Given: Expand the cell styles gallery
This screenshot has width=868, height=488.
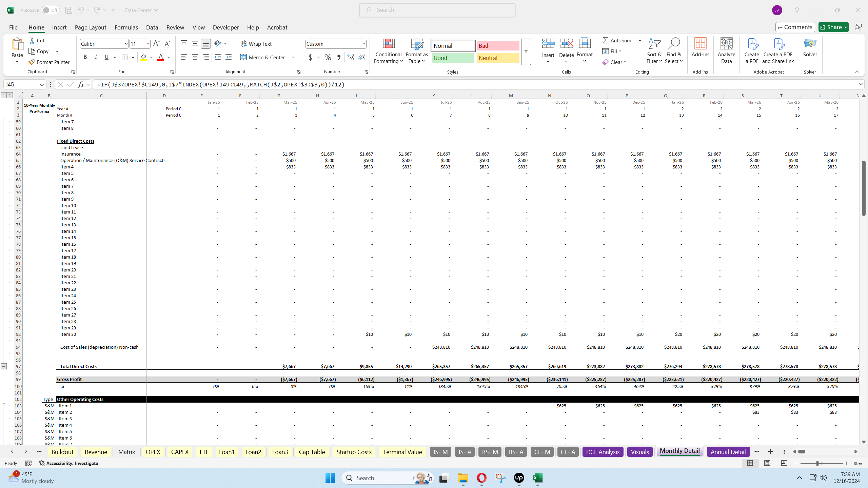Looking at the screenshot, I should tap(526, 52).
